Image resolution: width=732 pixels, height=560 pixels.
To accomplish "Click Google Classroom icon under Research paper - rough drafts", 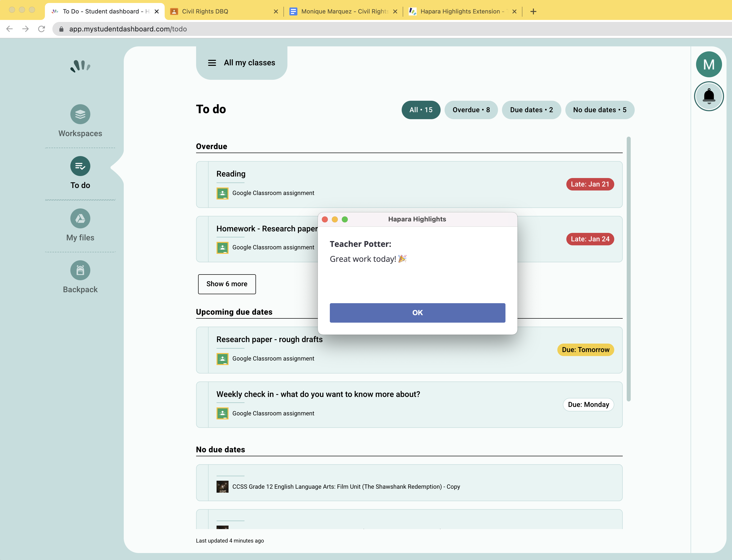I will (x=223, y=359).
